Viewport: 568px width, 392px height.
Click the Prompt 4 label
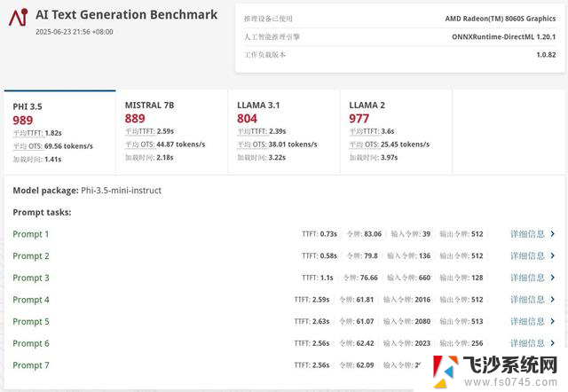point(31,300)
